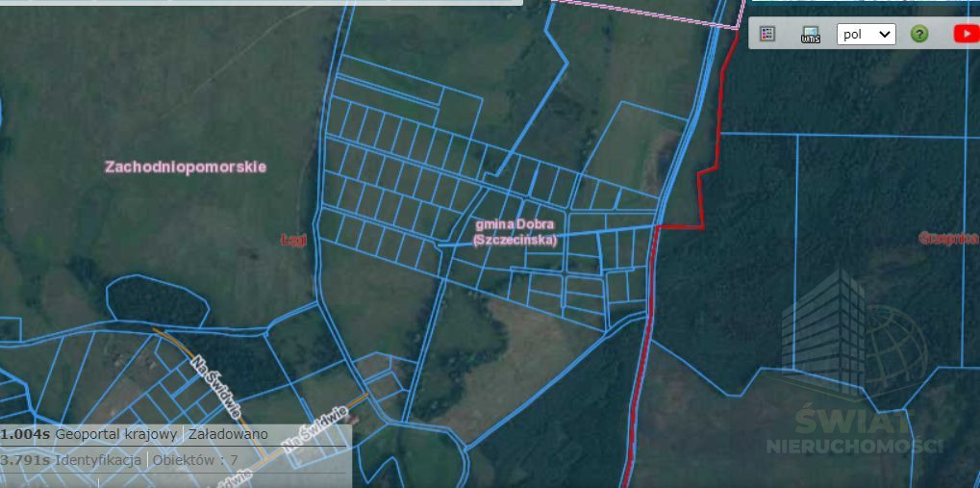Click the '1.004s' load time value

click(x=26, y=434)
